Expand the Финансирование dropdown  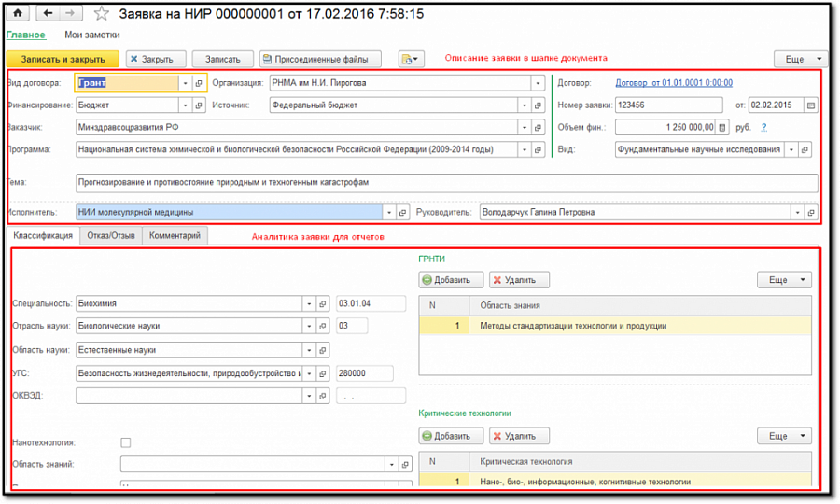coord(186,105)
